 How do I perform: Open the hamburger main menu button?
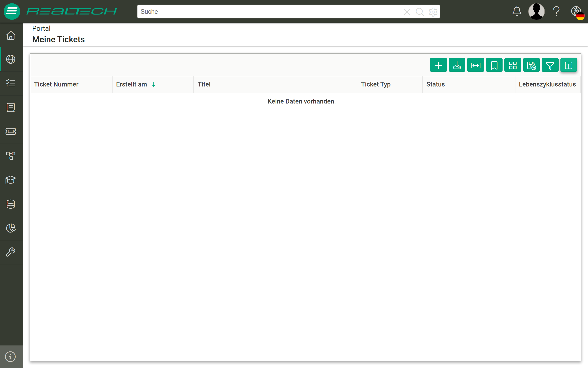pos(12,11)
